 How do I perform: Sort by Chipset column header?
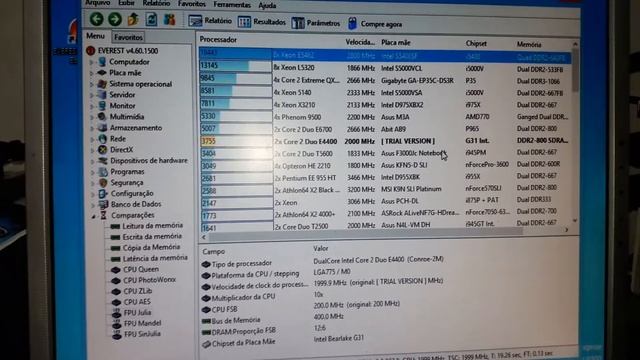pos(476,43)
